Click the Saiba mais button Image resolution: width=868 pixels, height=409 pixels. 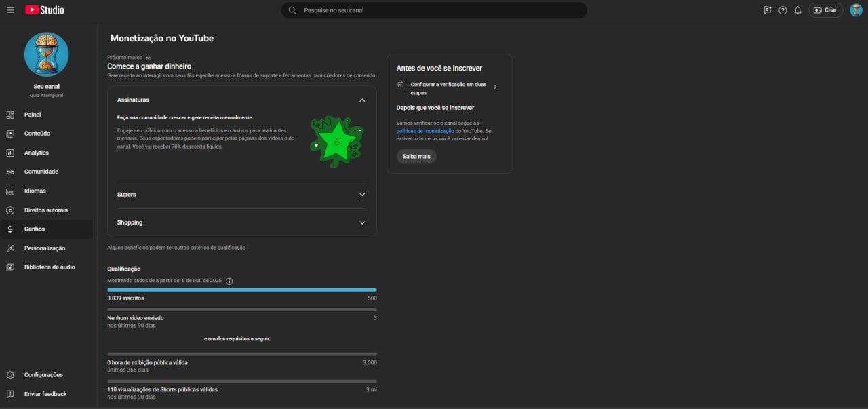[x=416, y=156]
